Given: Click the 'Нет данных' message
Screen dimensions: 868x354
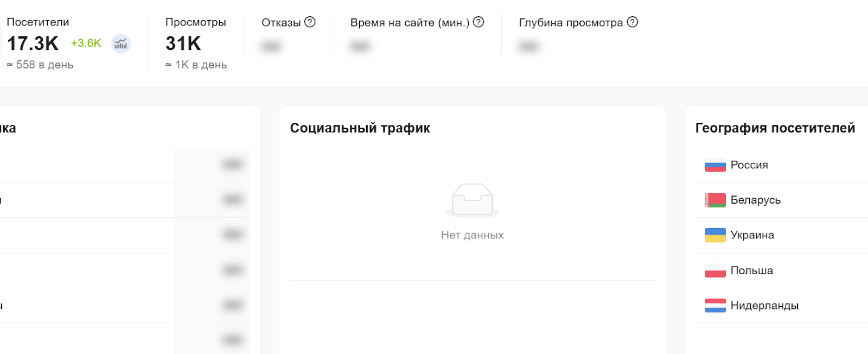Looking at the screenshot, I should point(473,235).
